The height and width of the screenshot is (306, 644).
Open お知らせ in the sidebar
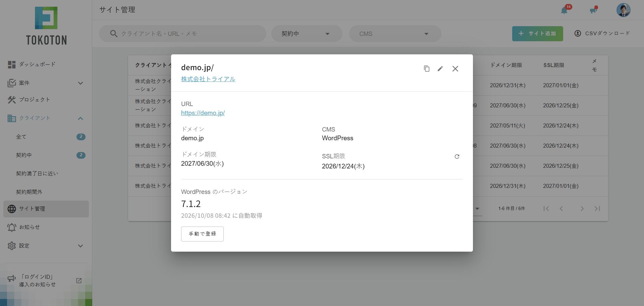(x=46, y=227)
